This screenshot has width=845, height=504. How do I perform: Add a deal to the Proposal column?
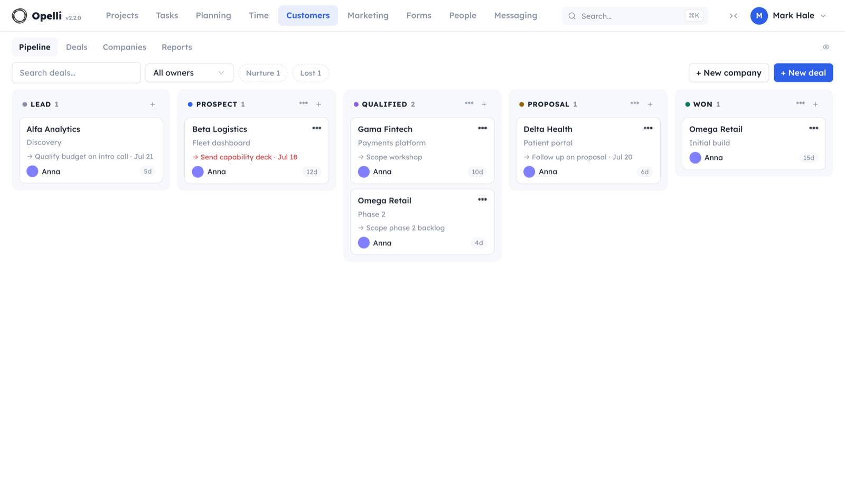[650, 104]
